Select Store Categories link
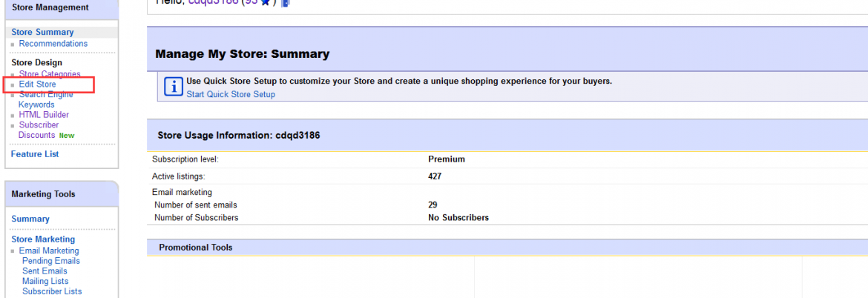The height and width of the screenshot is (298, 868). pyautogui.click(x=50, y=74)
